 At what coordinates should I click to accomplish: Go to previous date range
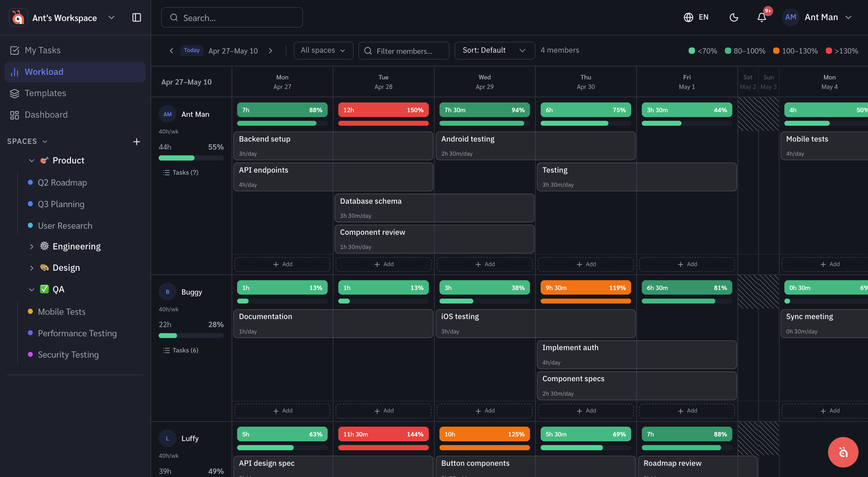point(172,51)
